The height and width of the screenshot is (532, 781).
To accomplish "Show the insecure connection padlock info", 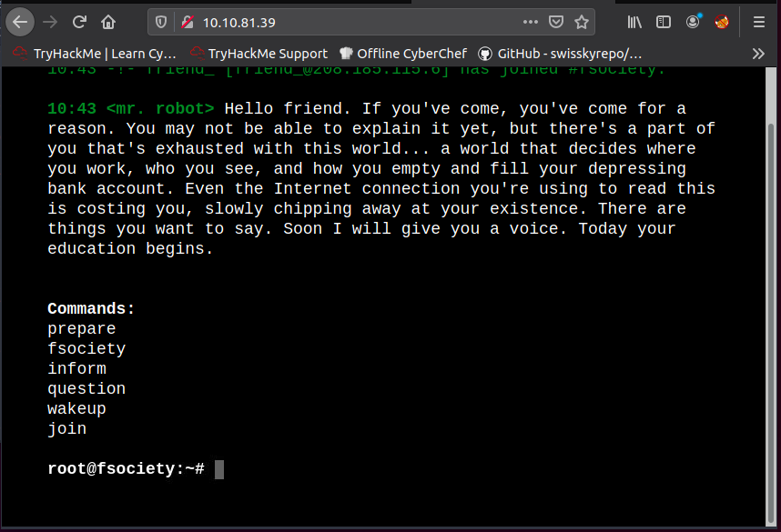I will coord(187,22).
